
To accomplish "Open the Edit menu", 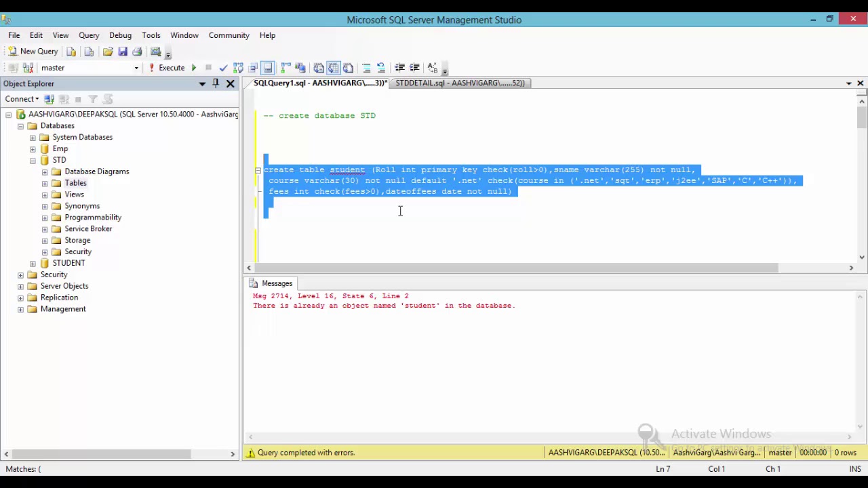I will click(x=36, y=35).
